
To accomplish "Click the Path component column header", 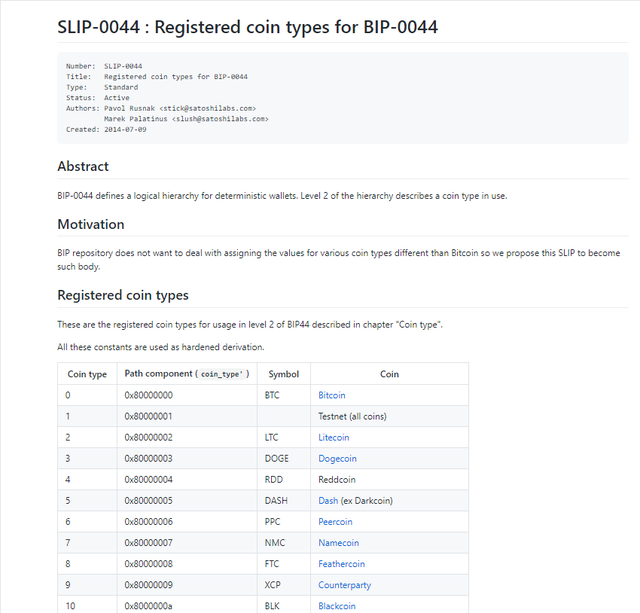I will (x=187, y=374).
